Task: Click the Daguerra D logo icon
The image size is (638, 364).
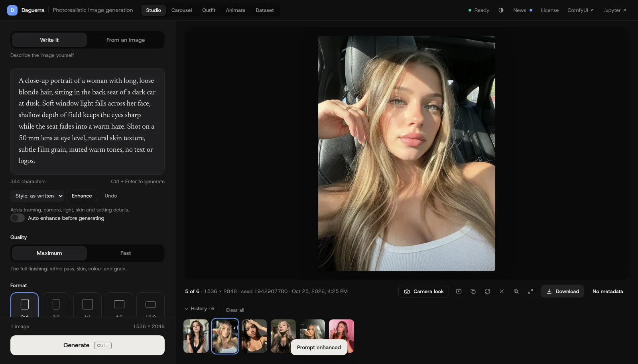Action: (x=12, y=10)
